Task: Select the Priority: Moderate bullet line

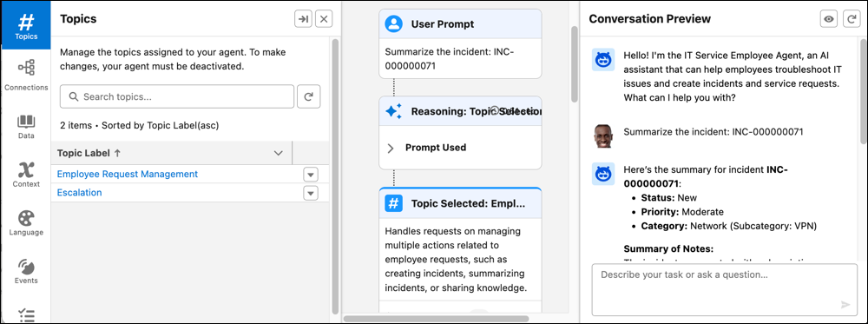Action: click(682, 212)
